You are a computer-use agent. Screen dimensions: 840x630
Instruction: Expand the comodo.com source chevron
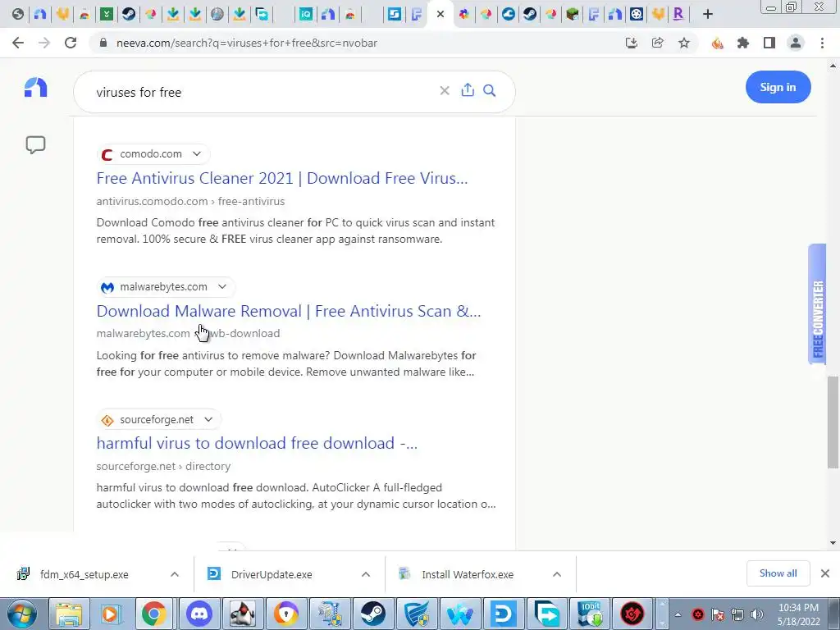[x=197, y=153]
